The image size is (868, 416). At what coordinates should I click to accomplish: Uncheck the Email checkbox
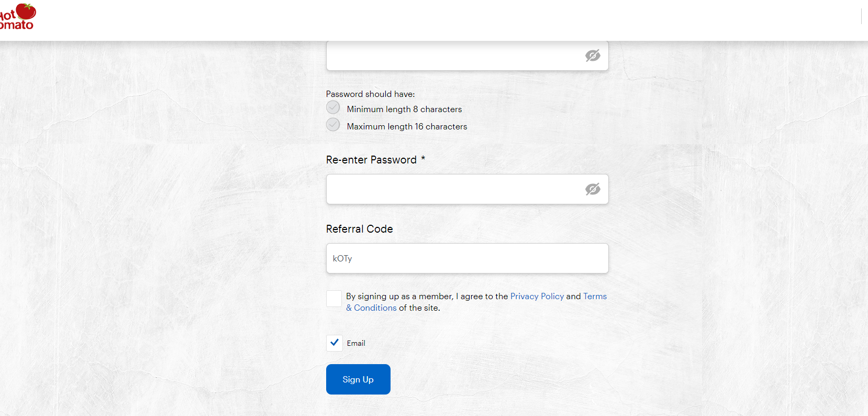(335, 343)
